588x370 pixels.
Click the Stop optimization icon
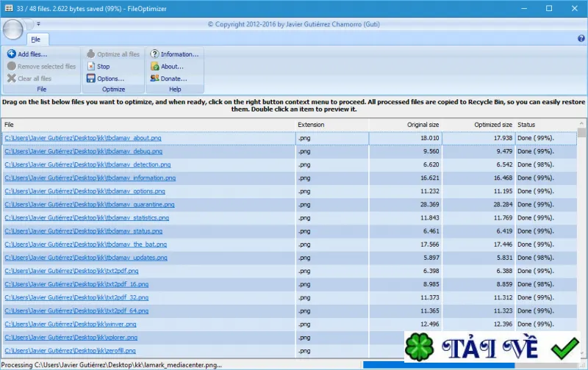point(90,66)
